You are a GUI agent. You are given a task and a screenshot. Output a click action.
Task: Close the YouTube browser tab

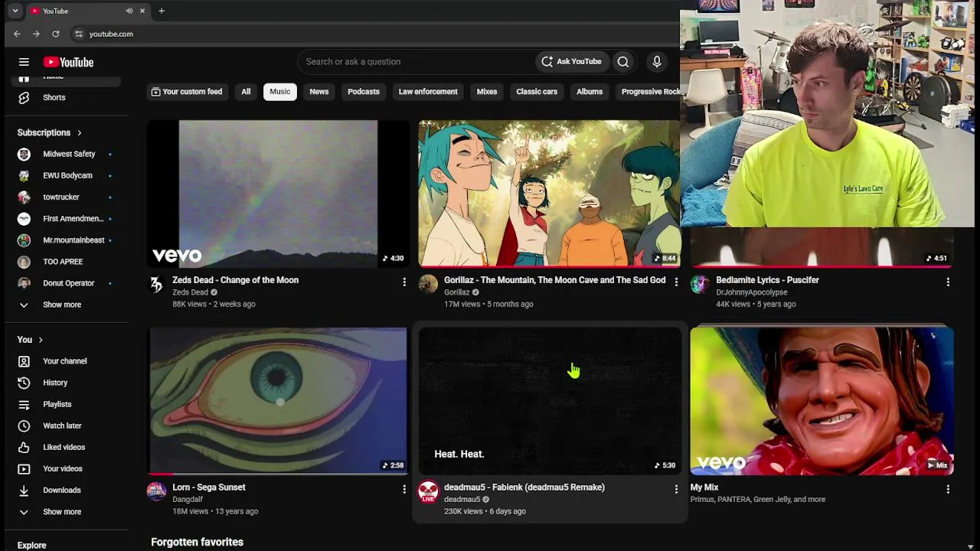point(142,11)
